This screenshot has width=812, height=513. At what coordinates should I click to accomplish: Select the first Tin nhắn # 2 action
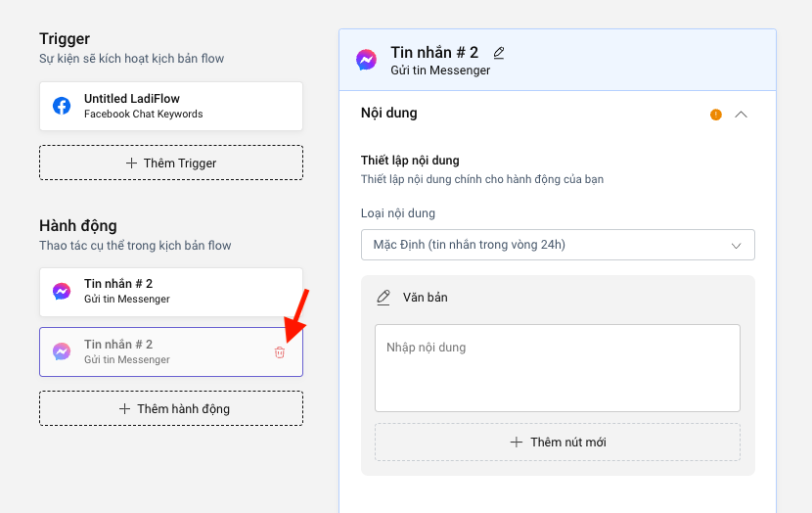(171, 292)
